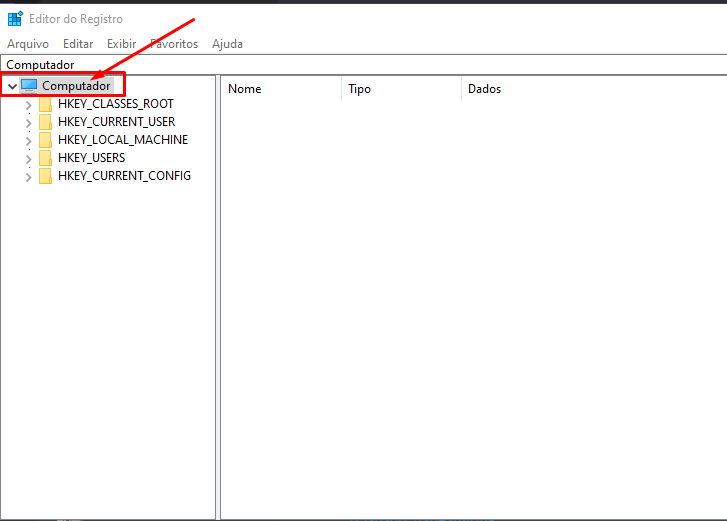
Task: Expand the HKEY_CLASSES_ROOT key
Action: click(x=28, y=104)
